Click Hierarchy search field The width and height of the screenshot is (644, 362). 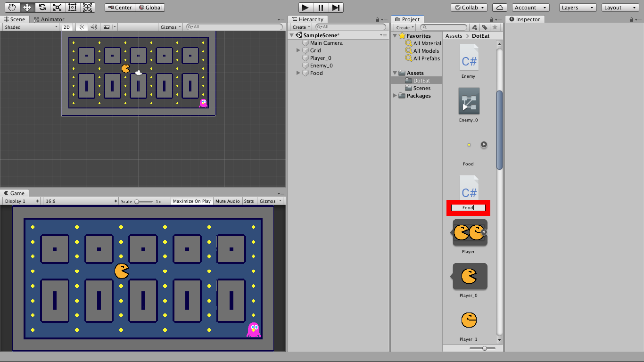point(352,27)
